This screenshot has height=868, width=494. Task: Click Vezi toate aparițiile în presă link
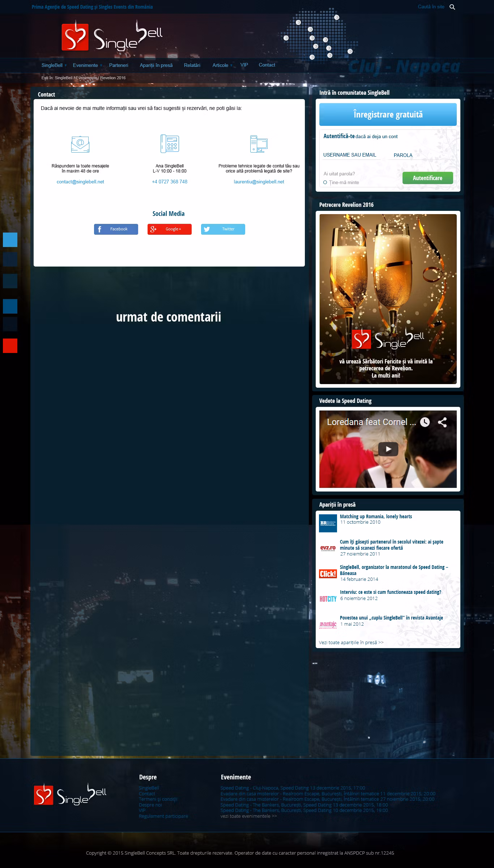(351, 643)
